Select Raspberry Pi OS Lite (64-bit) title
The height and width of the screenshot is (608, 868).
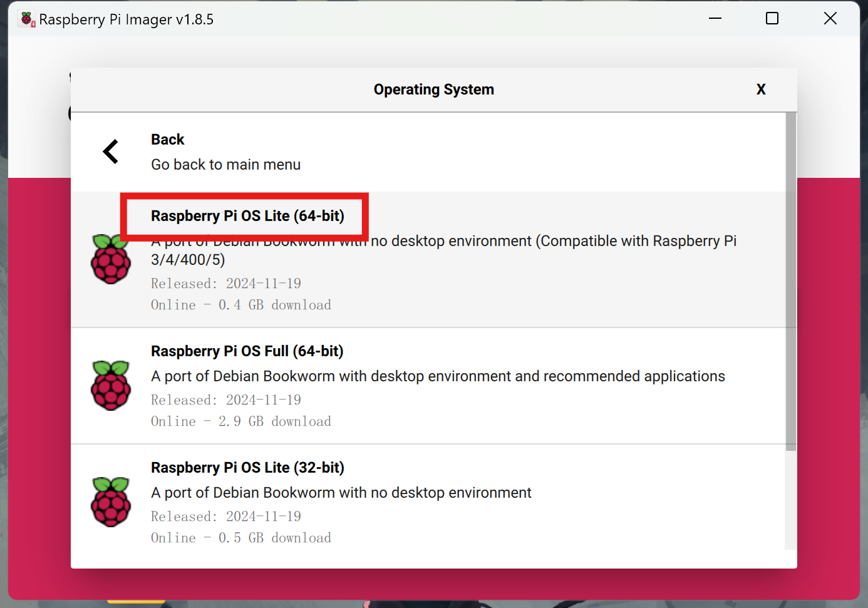(247, 216)
